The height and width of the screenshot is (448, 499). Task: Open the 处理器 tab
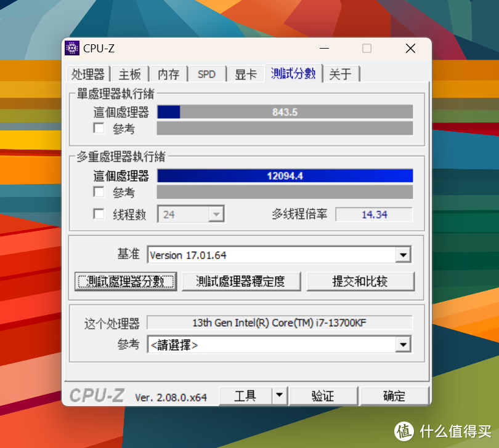(88, 74)
